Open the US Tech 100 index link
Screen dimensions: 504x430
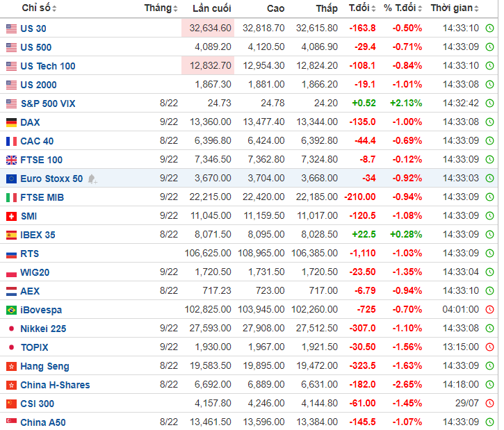click(47, 66)
